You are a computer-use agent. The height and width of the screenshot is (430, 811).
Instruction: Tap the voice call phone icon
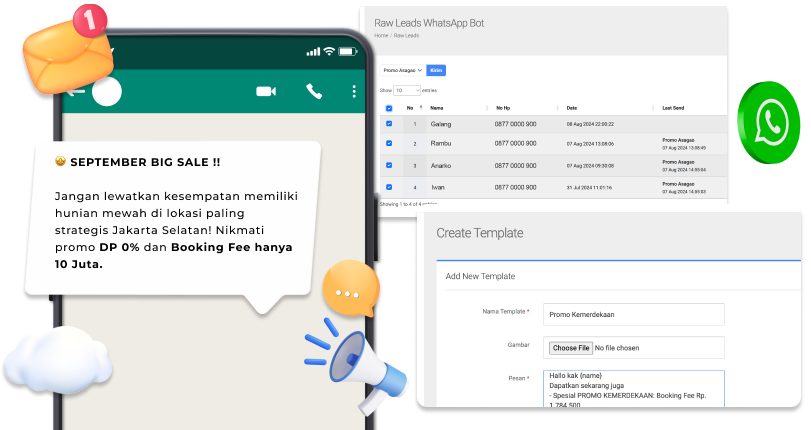(314, 91)
